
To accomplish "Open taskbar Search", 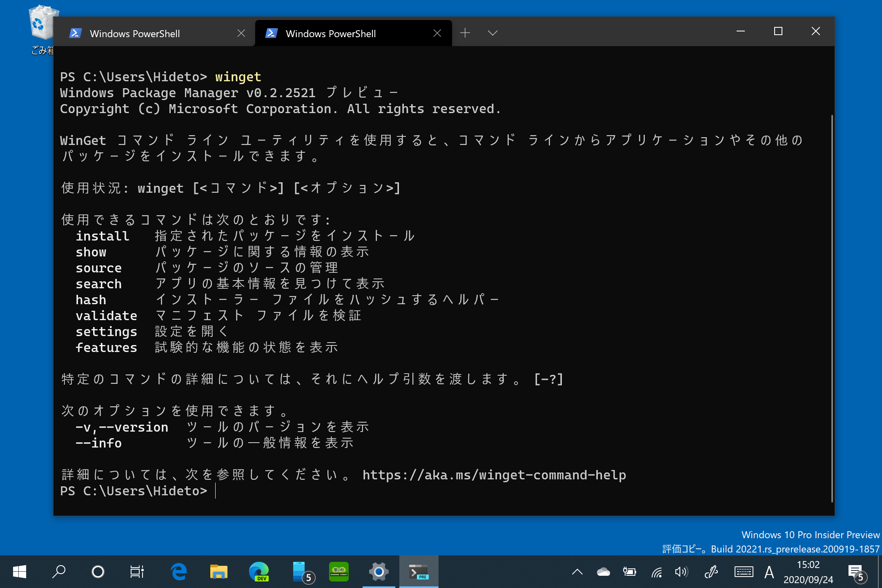I will pyautogui.click(x=59, y=572).
